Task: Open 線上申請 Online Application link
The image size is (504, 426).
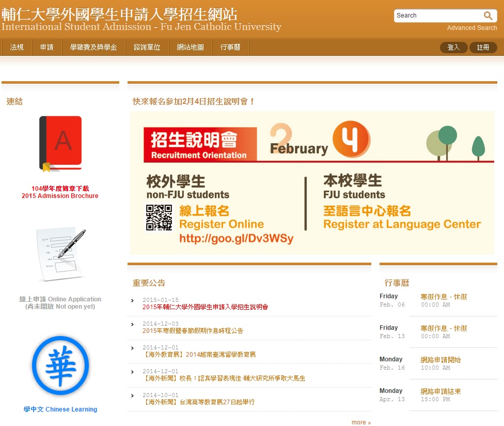Action: tap(60, 303)
